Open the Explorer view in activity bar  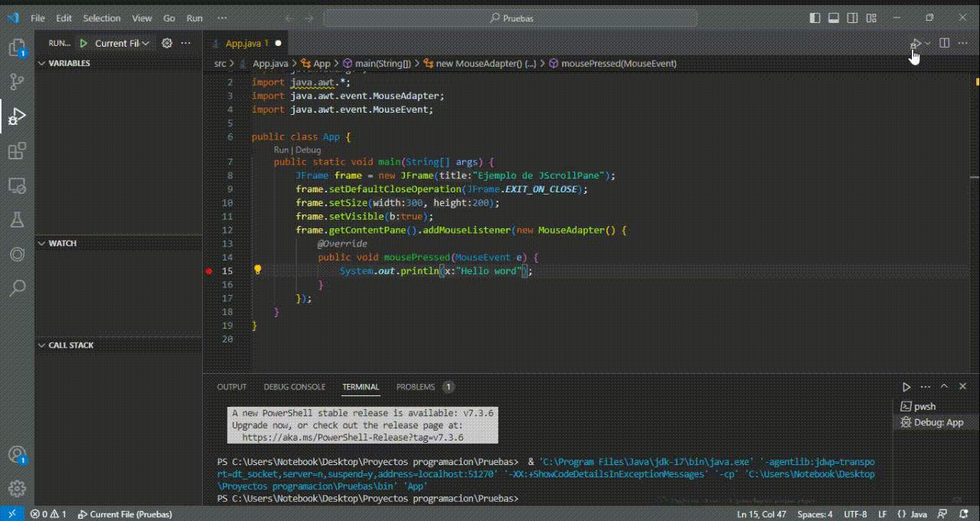pos(17,48)
